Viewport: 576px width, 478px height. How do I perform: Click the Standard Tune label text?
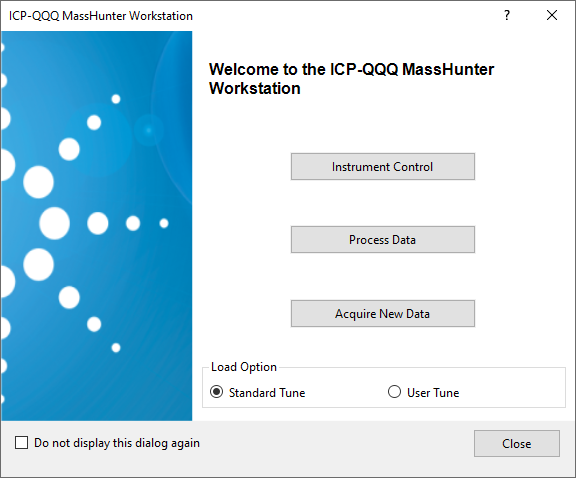(267, 393)
